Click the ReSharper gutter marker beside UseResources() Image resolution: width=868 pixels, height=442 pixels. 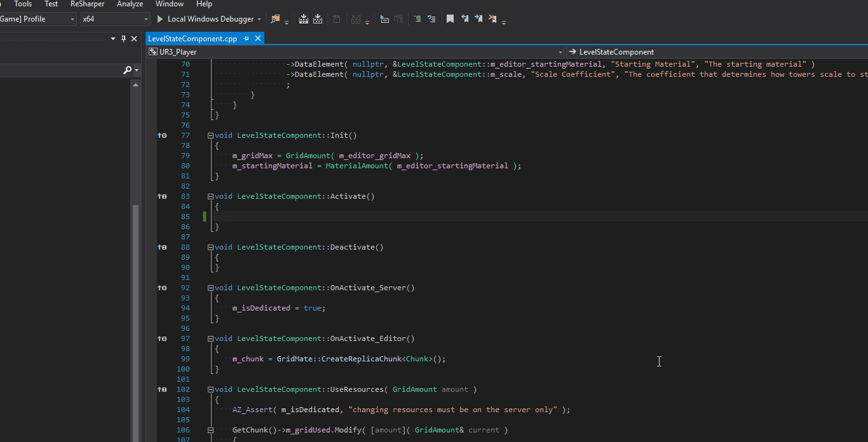point(162,389)
